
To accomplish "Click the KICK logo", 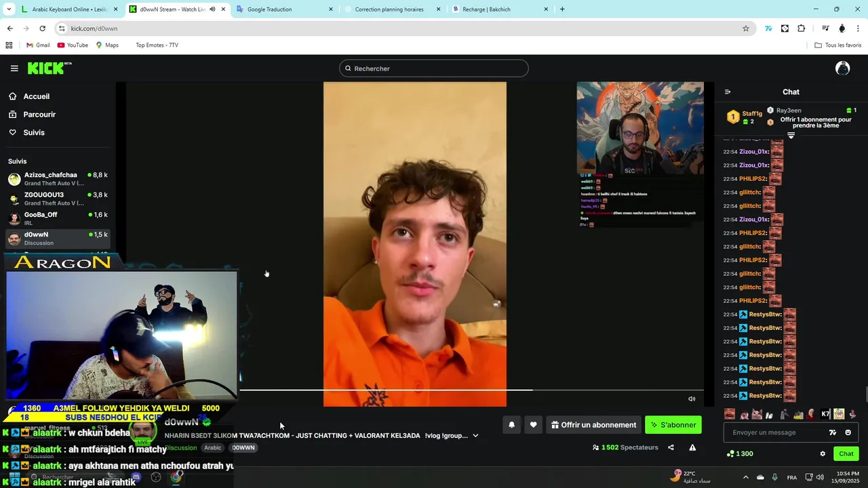I will 49,68.
